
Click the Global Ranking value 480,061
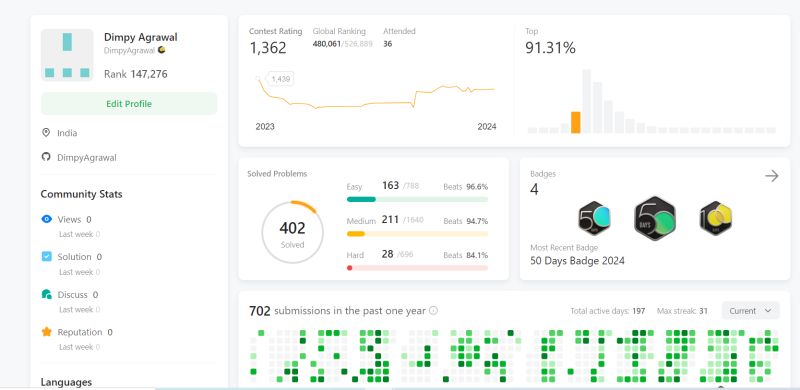click(327, 44)
